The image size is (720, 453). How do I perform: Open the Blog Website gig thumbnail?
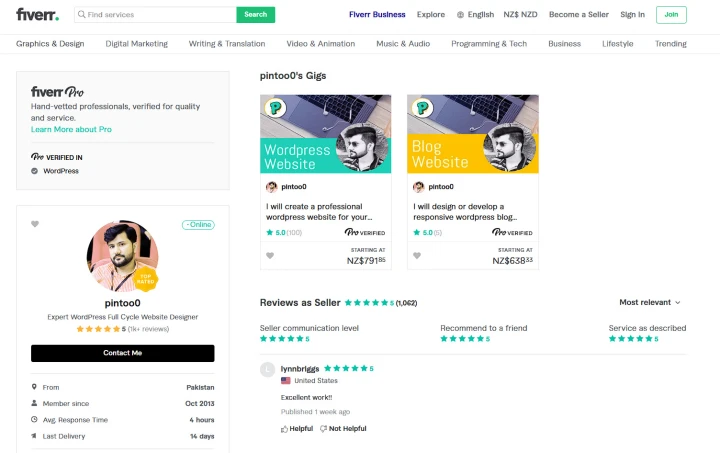[473, 134]
